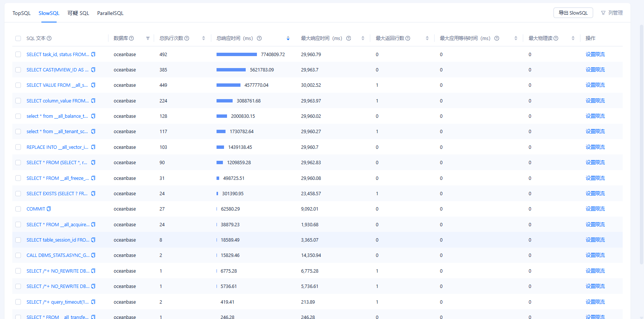Switch to the TopSQL tab
644x319 pixels.
click(x=21, y=13)
